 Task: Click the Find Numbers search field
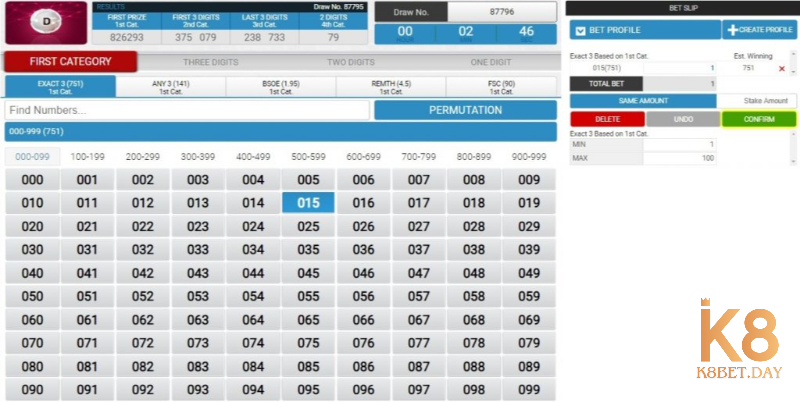[x=186, y=110]
